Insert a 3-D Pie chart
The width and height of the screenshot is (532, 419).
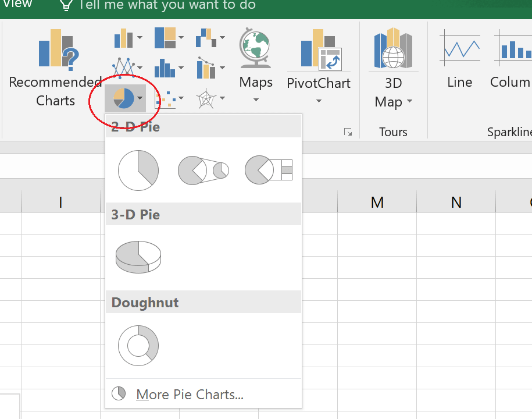coord(138,257)
